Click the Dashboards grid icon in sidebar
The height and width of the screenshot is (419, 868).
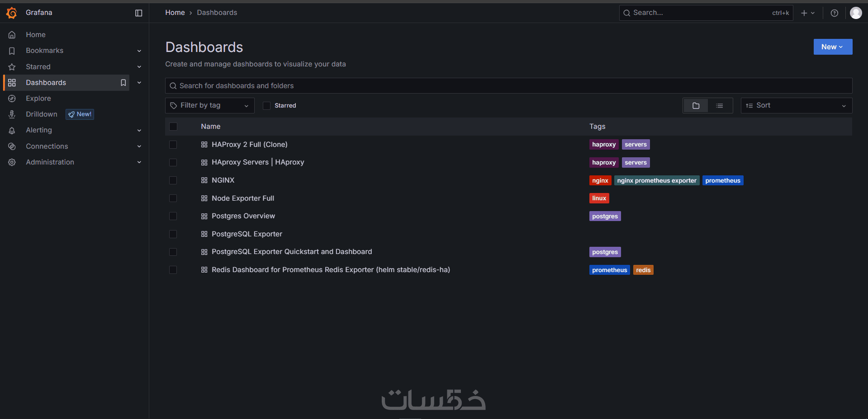[x=12, y=83]
